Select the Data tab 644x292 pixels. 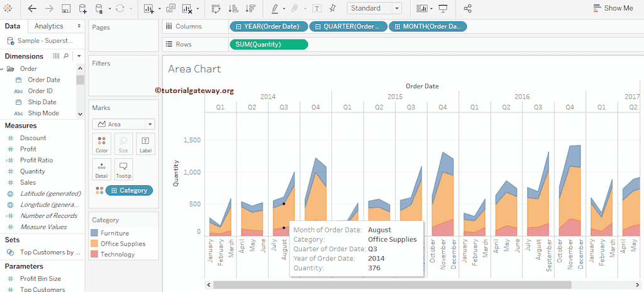[x=13, y=26]
